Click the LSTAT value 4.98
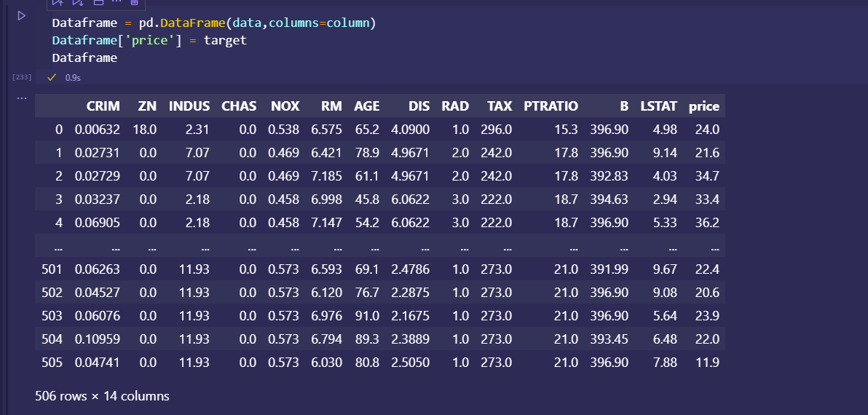 [x=665, y=130]
